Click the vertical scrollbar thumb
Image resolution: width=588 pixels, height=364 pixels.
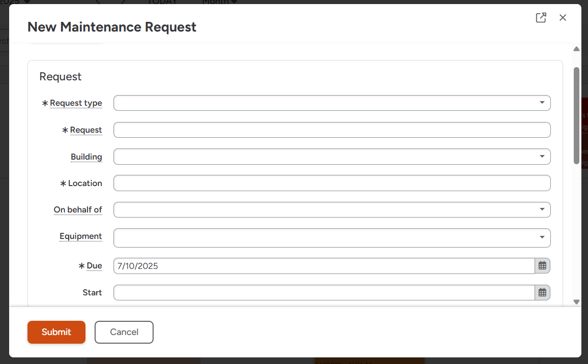click(x=576, y=115)
